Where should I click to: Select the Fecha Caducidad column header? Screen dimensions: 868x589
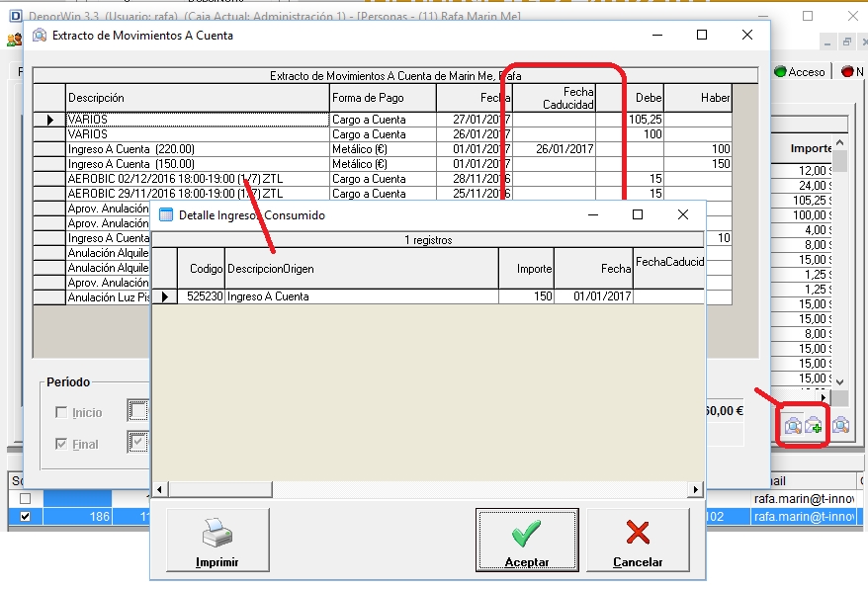pos(554,98)
